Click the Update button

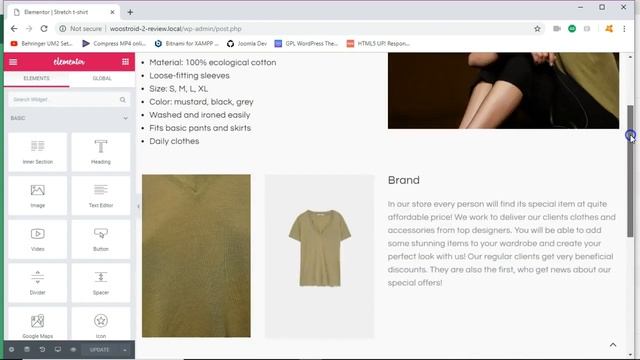(99, 350)
